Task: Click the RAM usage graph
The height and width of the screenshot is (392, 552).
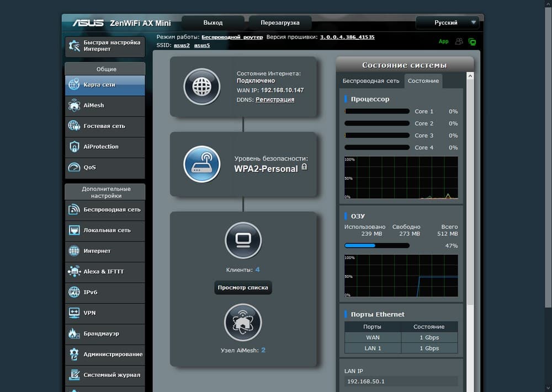Action: coord(401,276)
